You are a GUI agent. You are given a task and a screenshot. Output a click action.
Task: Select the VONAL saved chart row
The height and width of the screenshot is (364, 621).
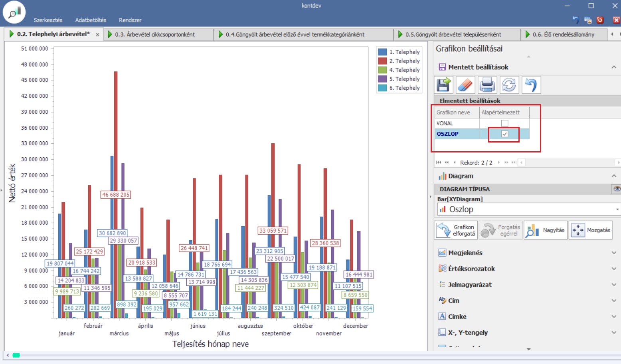(456, 123)
